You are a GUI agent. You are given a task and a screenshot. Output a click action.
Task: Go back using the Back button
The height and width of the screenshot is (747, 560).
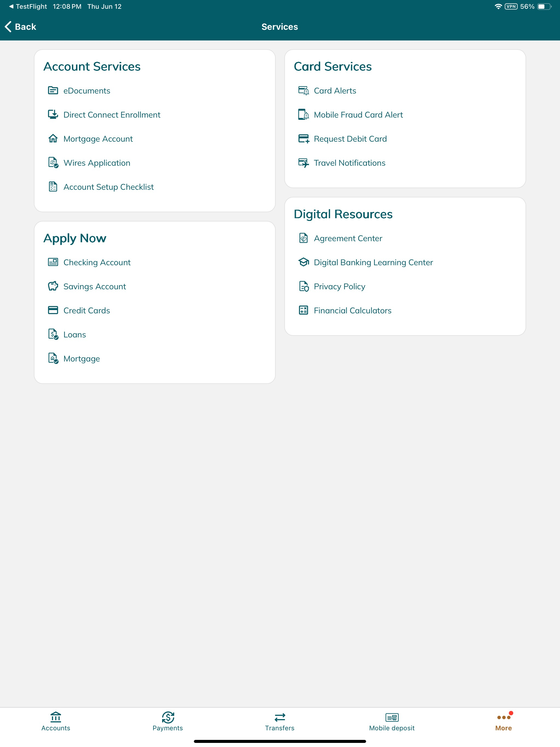(20, 27)
